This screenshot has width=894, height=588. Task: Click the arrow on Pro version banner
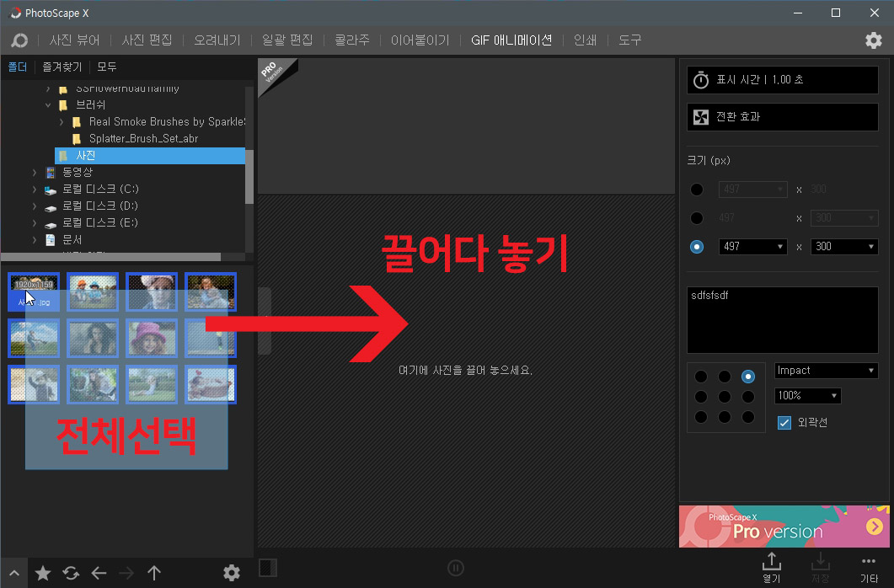tap(875, 526)
